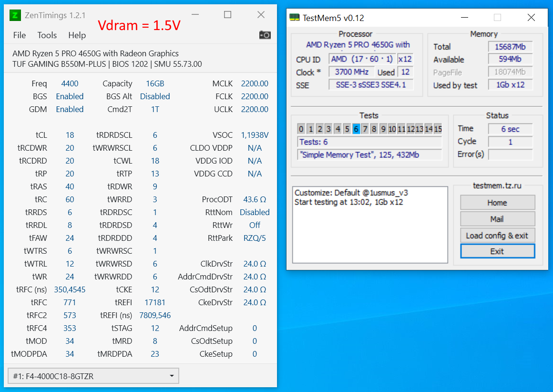The height and width of the screenshot is (392, 553).
Task: Click the Cycle value field showing 1
Action: pyautogui.click(x=510, y=142)
